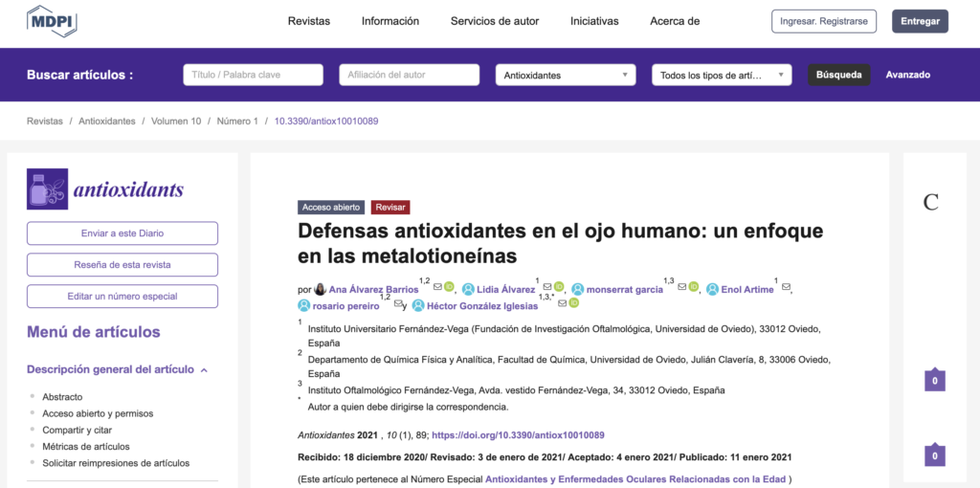Click the antioxidants journal logo

tap(105, 189)
